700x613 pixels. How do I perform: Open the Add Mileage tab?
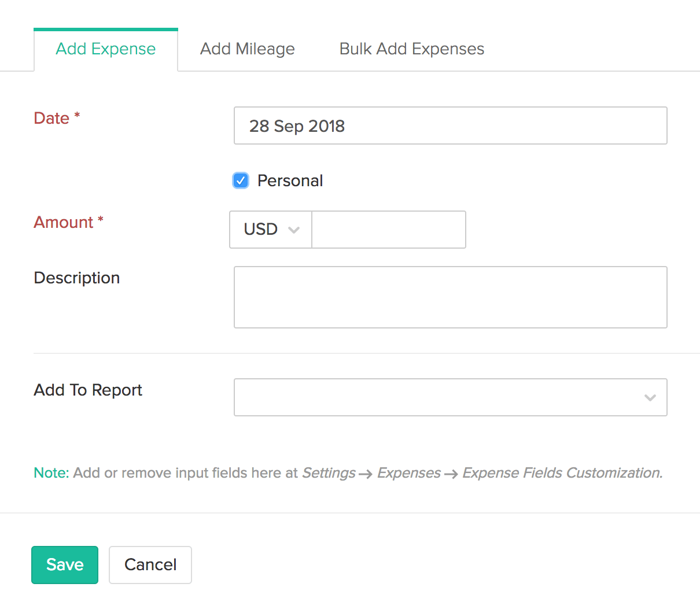(x=247, y=49)
